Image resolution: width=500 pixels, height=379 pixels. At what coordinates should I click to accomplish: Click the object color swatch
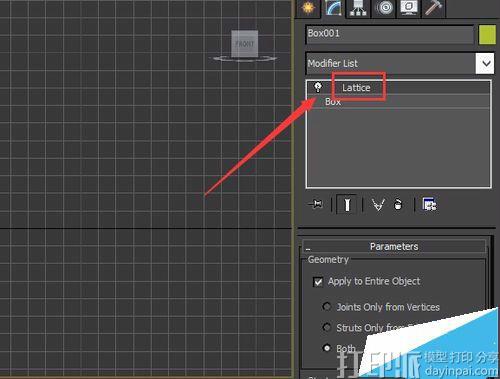(487, 35)
